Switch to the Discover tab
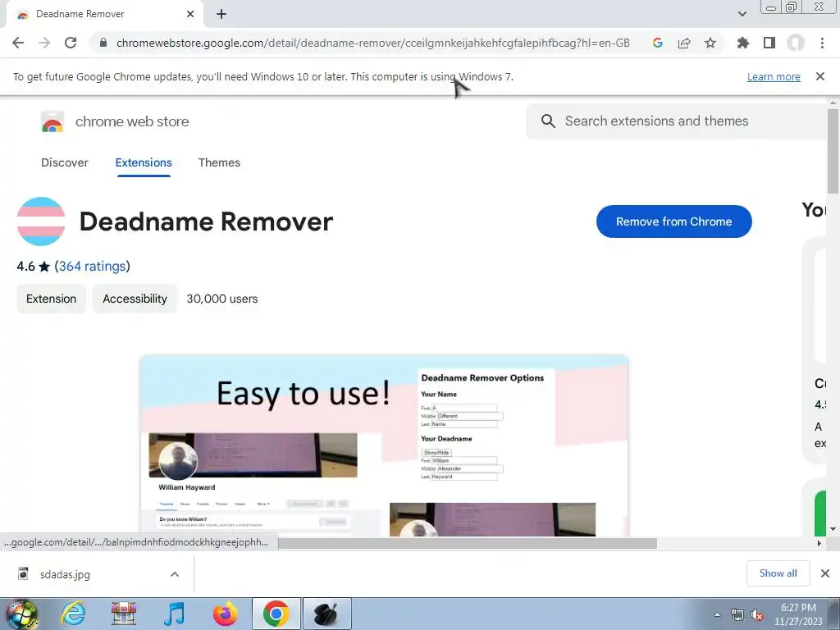Screen dimensions: 840x630 64,162
